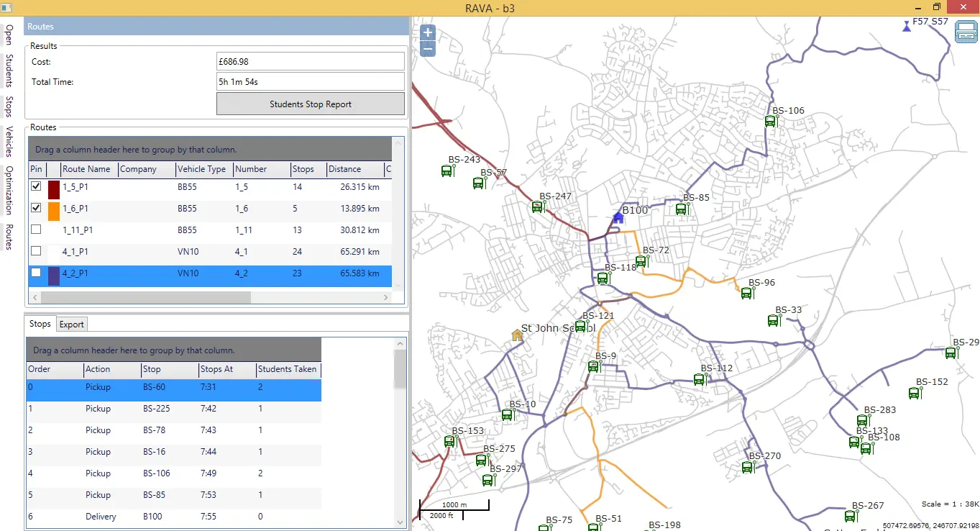The width and height of the screenshot is (980, 531).
Task: Click bus stop icon BS-9
Action: click(x=594, y=366)
